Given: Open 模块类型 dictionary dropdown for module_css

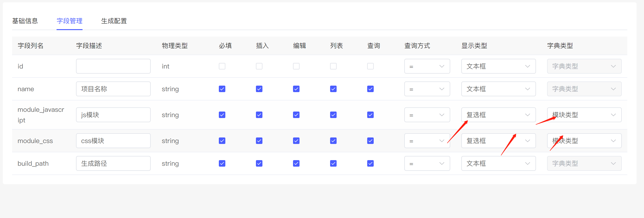Looking at the screenshot, I should [584, 141].
